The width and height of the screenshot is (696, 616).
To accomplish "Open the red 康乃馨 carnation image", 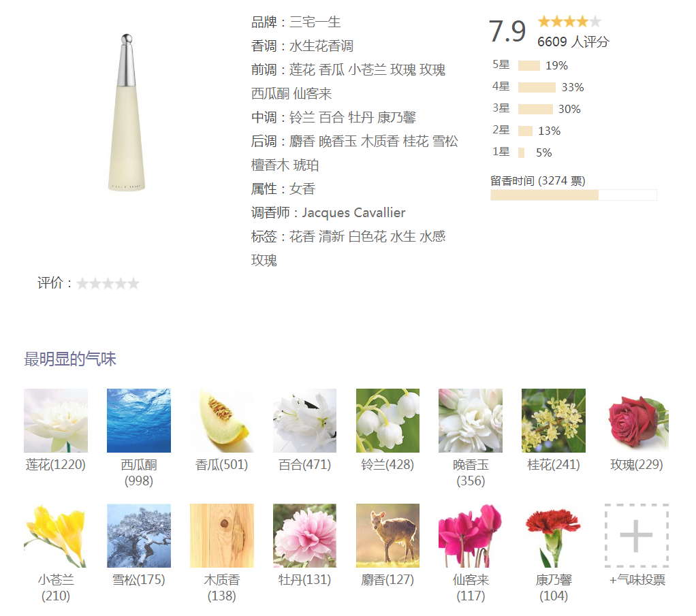I will pos(554,535).
